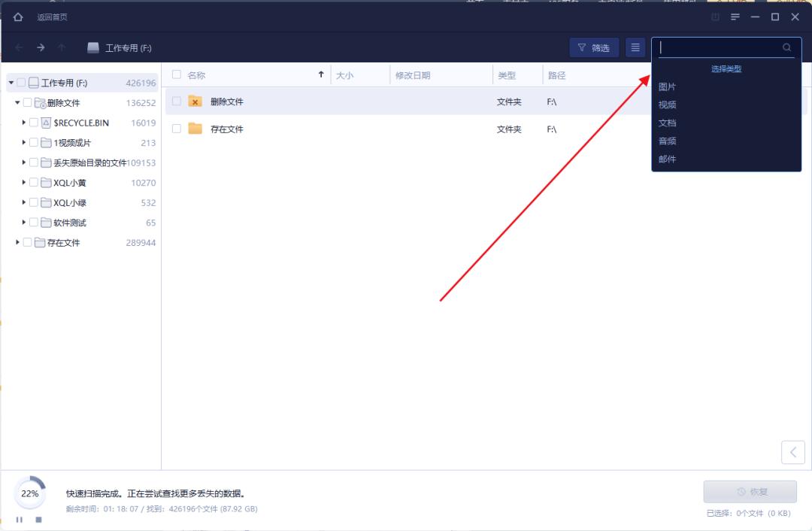The height and width of the screenshot is (531, 812).
Task: Tick the 删除文件 tree checkbox
Action: point(28,102)
